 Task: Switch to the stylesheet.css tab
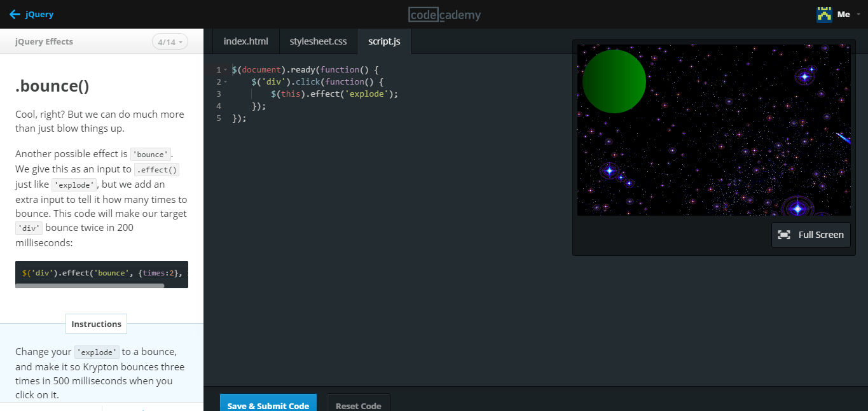click(x=319, y=41)
